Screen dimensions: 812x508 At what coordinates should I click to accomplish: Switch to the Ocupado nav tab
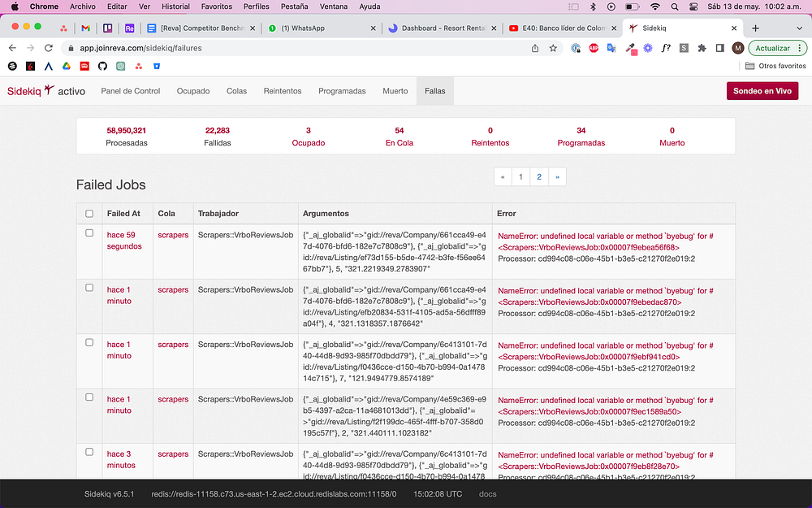point(193,91)
